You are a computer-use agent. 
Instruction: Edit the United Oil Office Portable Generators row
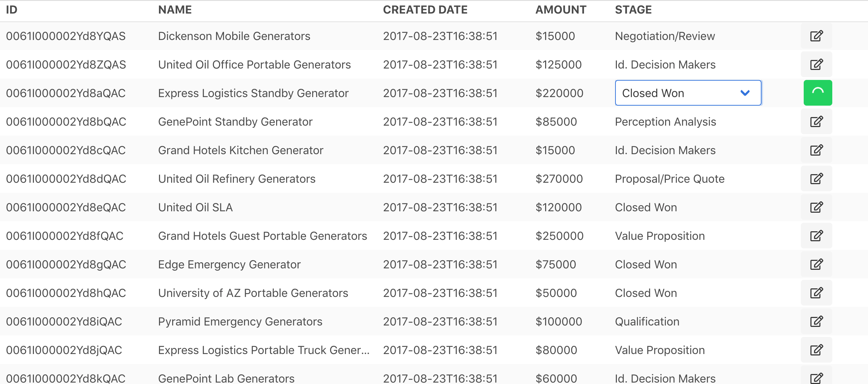pos(816,65)
